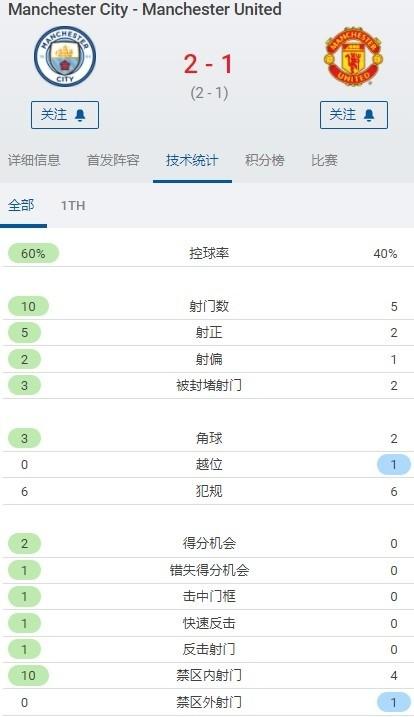Tap the bell icon under Manchester United
The height and width of the screenshot is (717, 414).
coord(369,115)
